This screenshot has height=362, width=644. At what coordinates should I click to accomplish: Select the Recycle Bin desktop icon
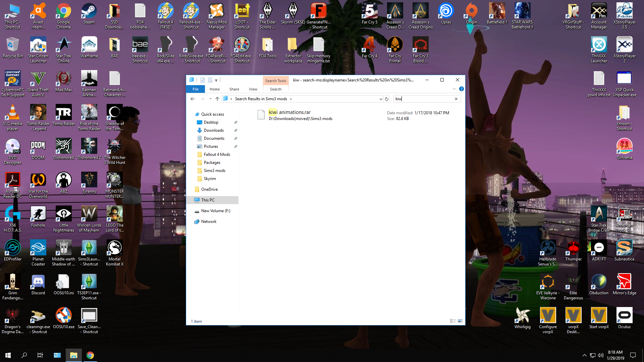(12, 48)
